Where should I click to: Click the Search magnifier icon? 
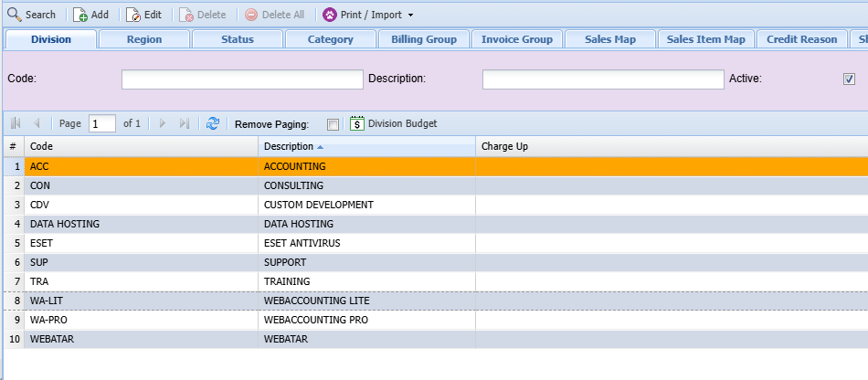point(15,15)
